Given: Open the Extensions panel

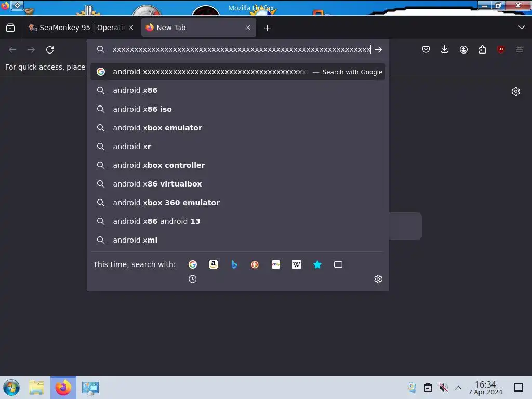Looking at the screenshot, I should tap(482, 49).
